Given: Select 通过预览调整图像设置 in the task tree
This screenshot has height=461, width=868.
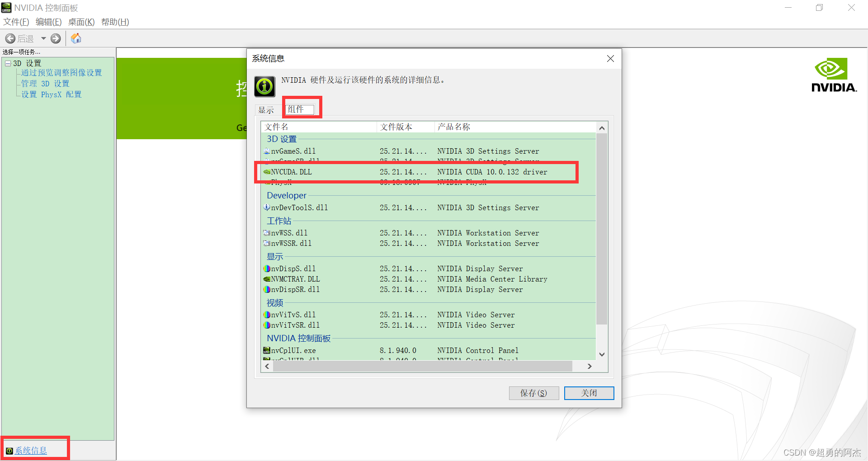Looking at the screenshot, I should [61, 73].
